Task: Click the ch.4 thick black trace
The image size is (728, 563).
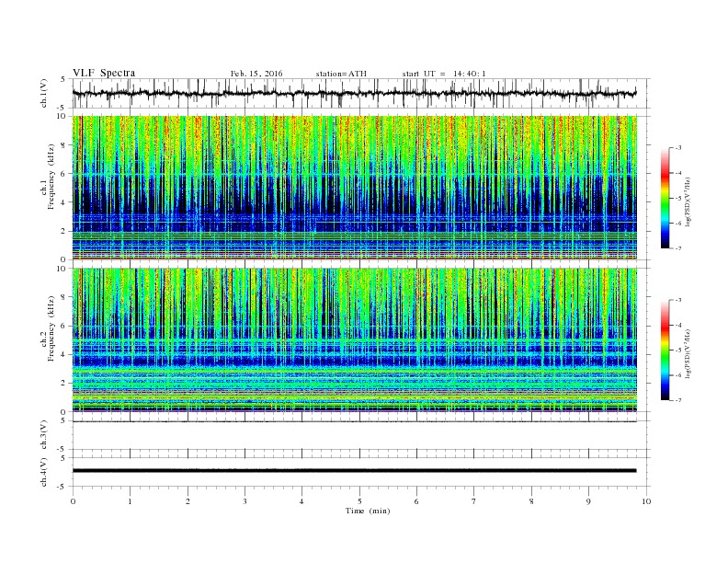Action: click(x=354, y=471)
